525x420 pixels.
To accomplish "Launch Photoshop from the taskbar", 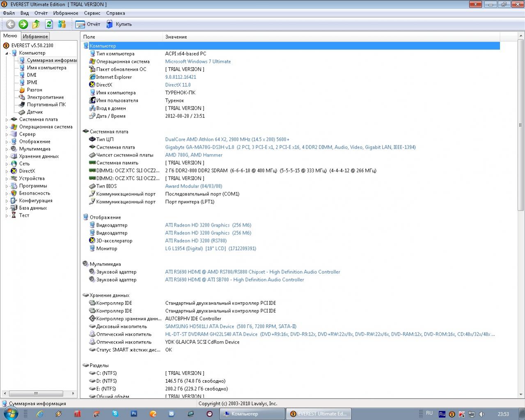I will (134, 414).
